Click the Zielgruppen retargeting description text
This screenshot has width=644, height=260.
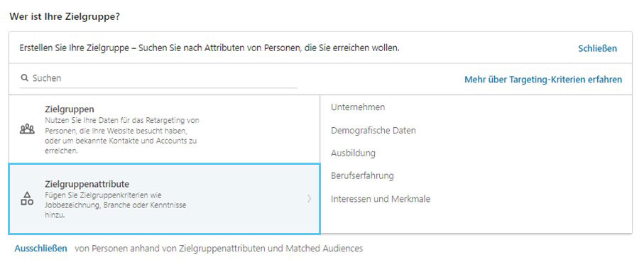click(x=122, y=136)
